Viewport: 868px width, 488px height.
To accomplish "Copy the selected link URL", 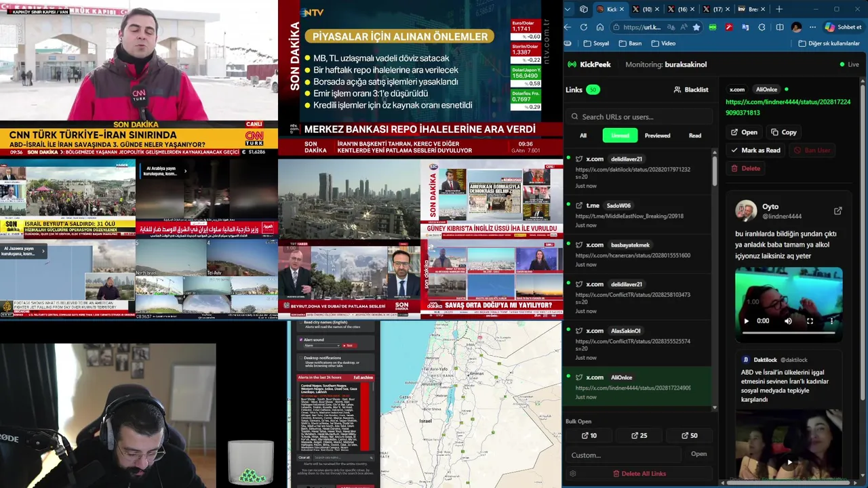I will click(x=784, y=132).
